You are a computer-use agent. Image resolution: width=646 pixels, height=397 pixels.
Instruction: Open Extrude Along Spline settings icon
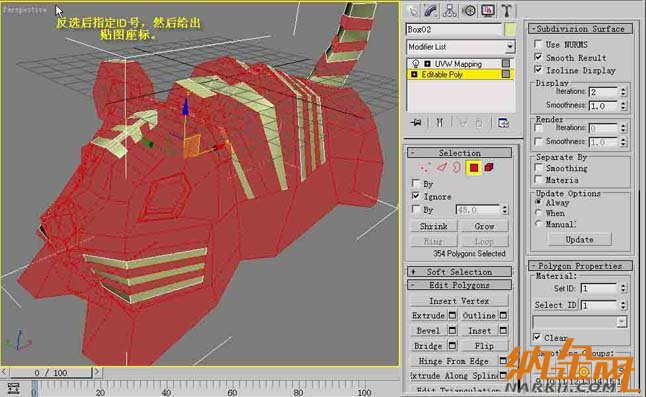[x=503, y=376]
